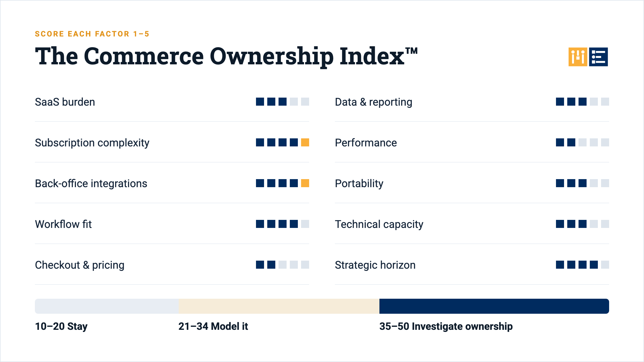Click the beige middle segment of score bar
The height and width of the screenshot is (362, 644).
point(279,306)
